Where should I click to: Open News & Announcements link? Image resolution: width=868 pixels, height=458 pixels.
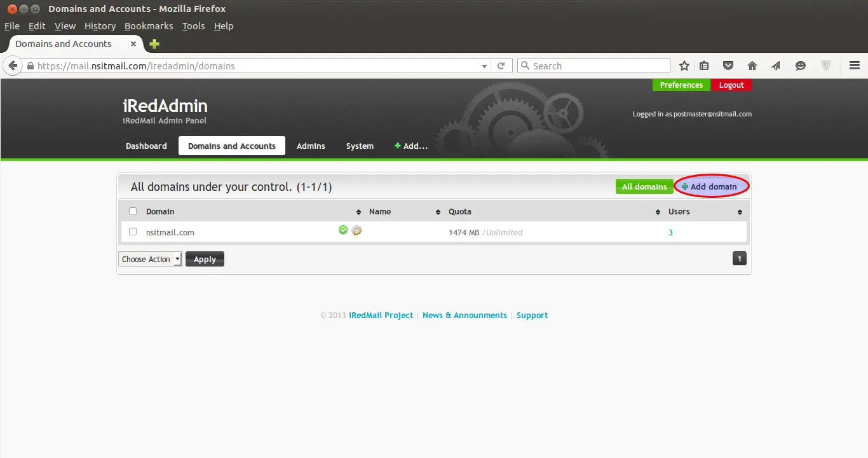pyautogui.click(x=465, y=315)
